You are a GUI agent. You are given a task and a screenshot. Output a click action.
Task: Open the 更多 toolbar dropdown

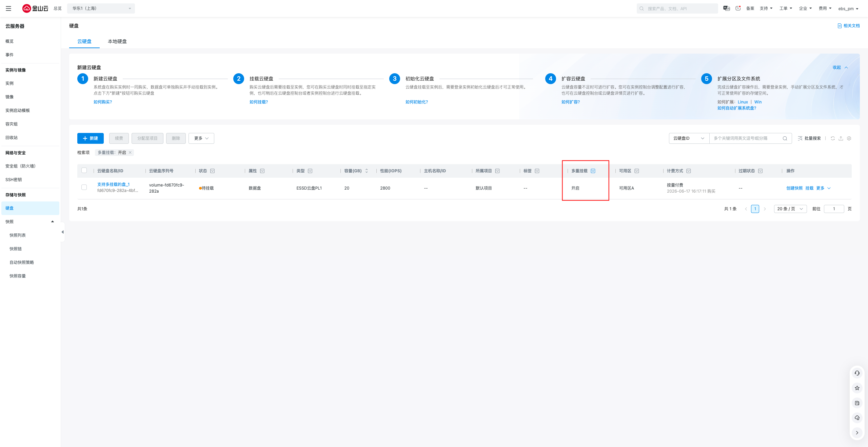coord(201,138)
